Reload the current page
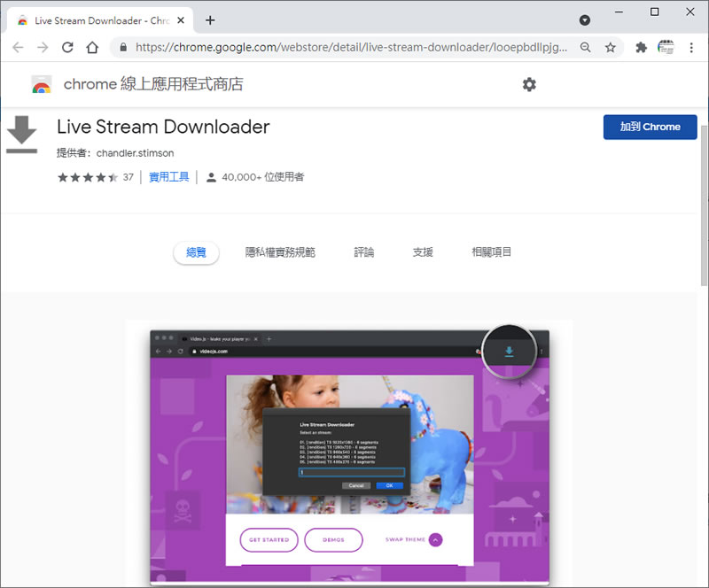Screen dimensions: 709x588 point(67,48)
